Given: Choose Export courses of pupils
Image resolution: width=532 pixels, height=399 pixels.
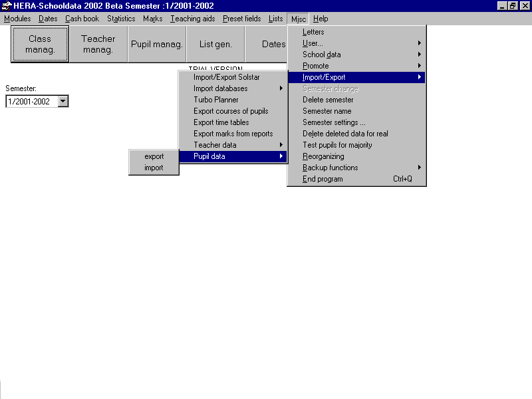Looking at the screenshot, I should coord(233,111).
